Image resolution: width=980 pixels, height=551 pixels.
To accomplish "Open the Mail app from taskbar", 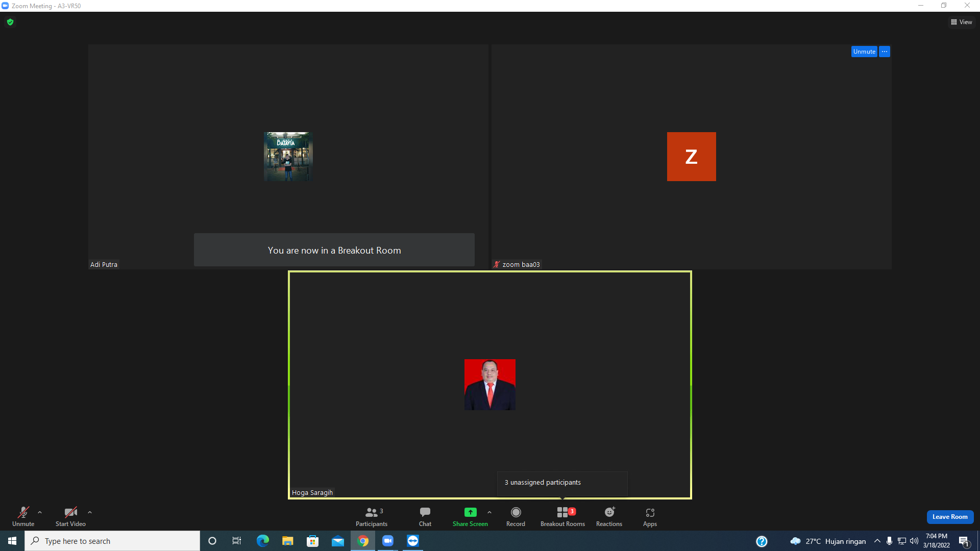I will 338,541.
